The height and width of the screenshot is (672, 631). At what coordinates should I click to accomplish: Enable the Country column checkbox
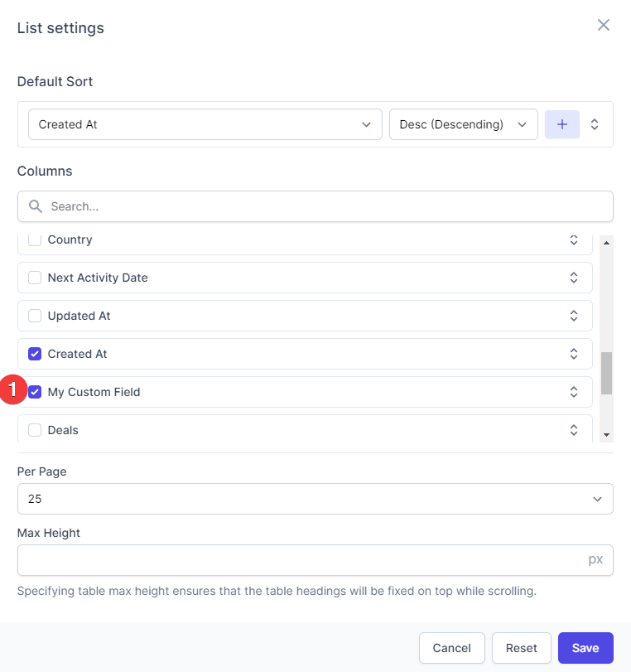click(35, 239)
